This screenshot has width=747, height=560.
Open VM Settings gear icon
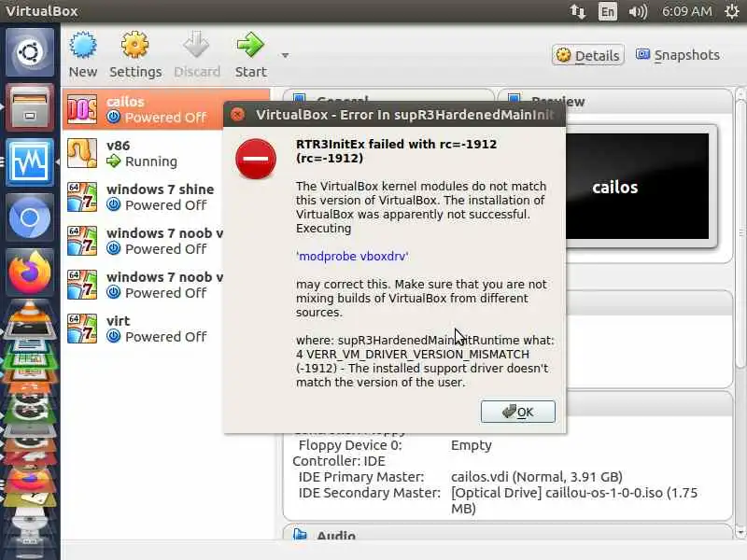134,45
